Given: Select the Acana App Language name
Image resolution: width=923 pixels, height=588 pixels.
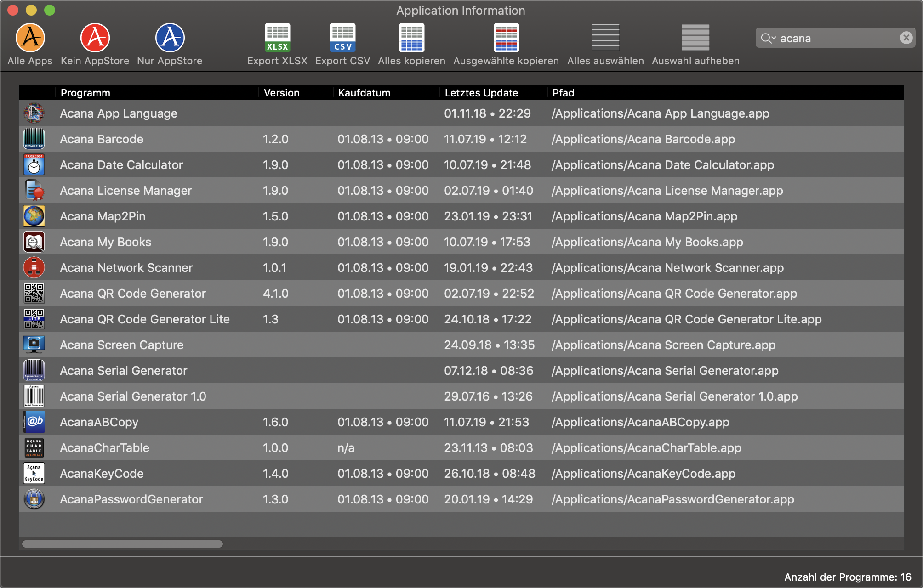Looking at the screenshot, I should pyautogui.click(x=119, y=113).
